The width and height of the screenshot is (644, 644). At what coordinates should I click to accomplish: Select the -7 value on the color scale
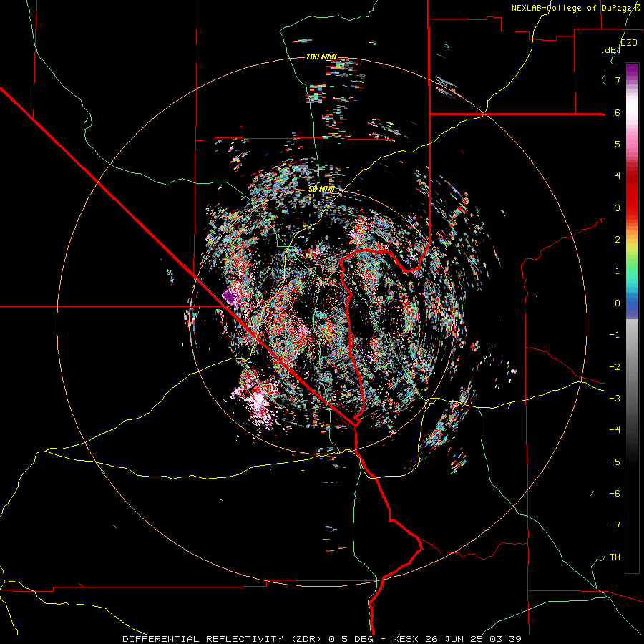pos(615,525)
